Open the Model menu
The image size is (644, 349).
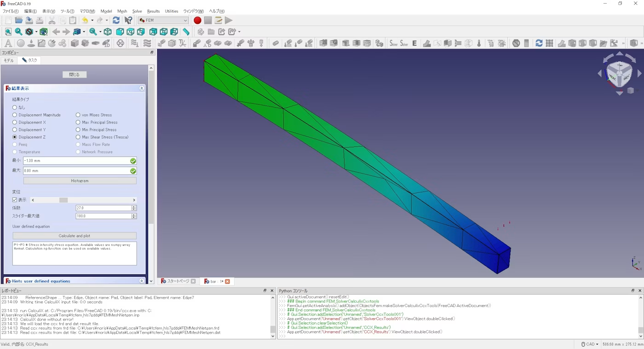106,11
